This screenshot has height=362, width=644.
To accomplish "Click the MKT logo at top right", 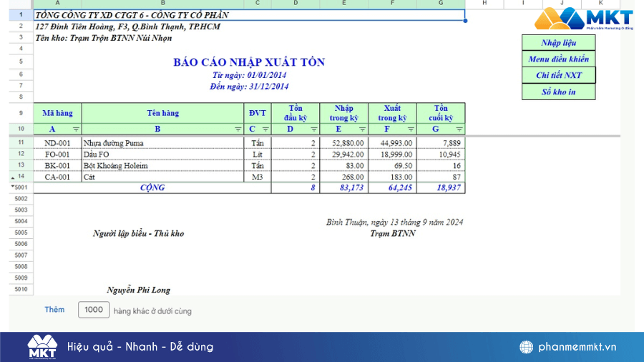I will [584, 19].
